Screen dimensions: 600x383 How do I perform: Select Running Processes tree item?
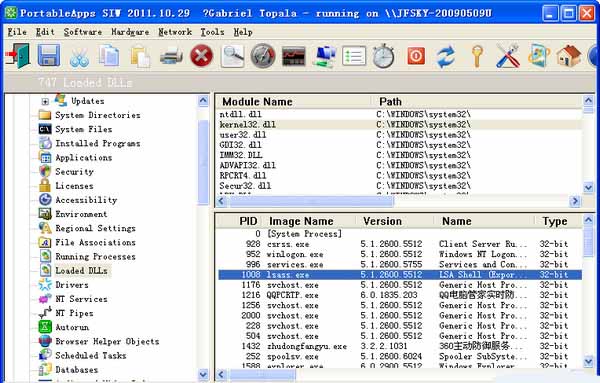pyautogui.click(x=95, y=257)
